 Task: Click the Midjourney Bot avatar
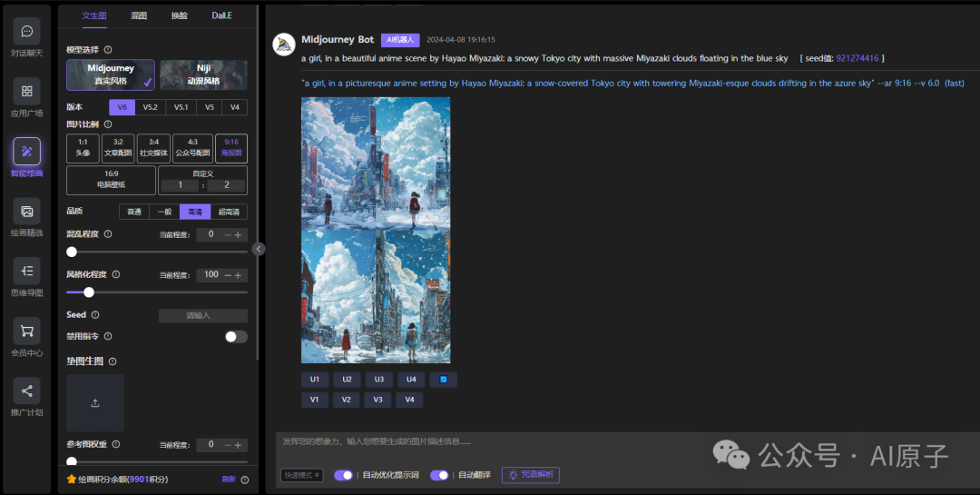[284, 45]
